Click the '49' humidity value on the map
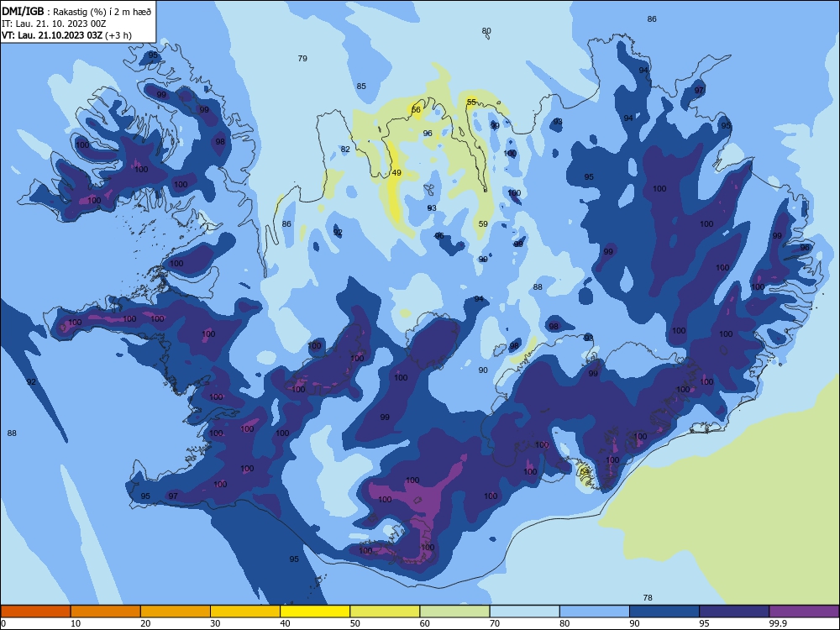Viewport: 840px width, 630px height. pyautogui.click(x=396, y=172)
